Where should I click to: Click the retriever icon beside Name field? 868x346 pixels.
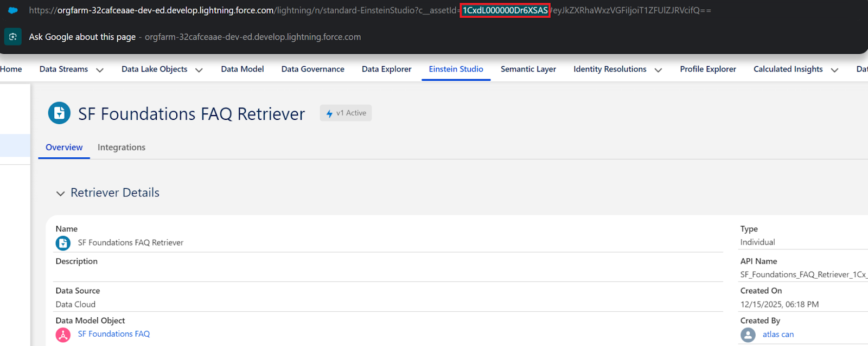coord(63,243)
